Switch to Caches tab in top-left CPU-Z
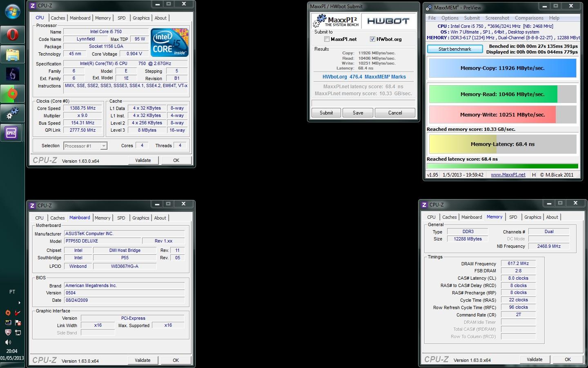The image size is (588, 368). click(58, 18)
